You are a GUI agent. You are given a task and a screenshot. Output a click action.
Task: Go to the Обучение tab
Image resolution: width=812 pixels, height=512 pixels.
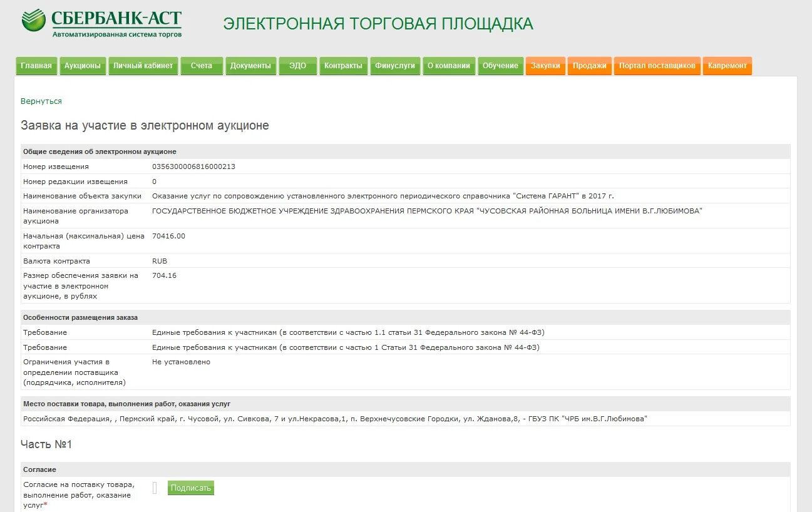(500, 66)
